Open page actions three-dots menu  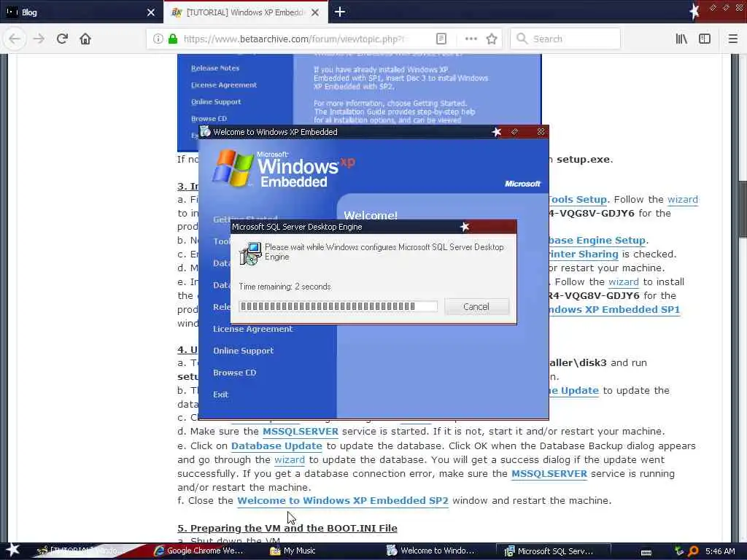(471, 39)
